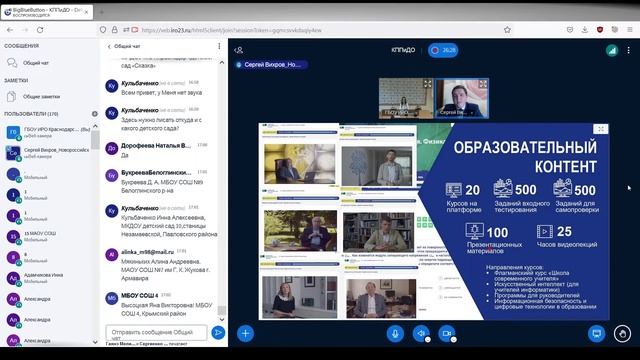Select user Сергей Вихров_Новороссийск in the list
Viewport: 640px width, 360px height.
48,153
